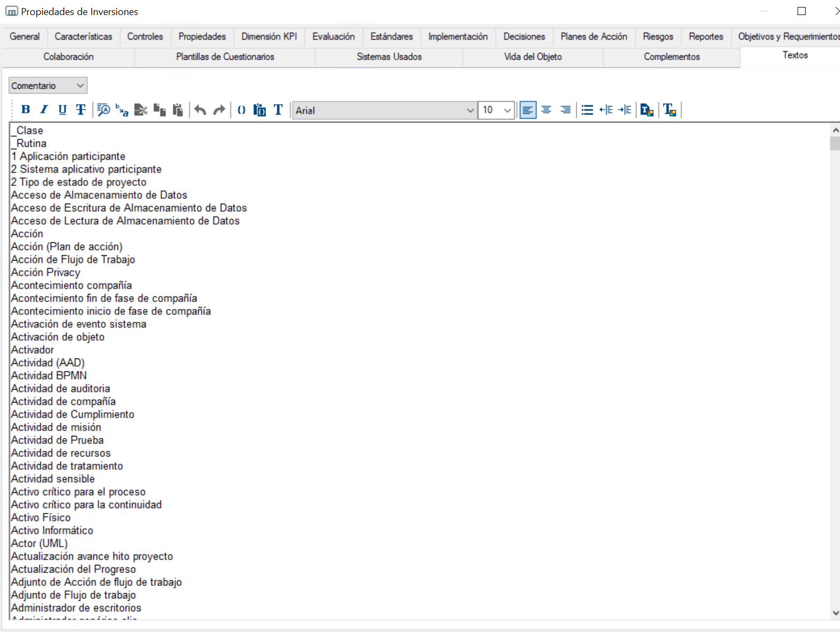Image resolution: width=840 pixels, height=632 pixels.
Task: Toggle italic text formatting
Action: coord(44,110)
